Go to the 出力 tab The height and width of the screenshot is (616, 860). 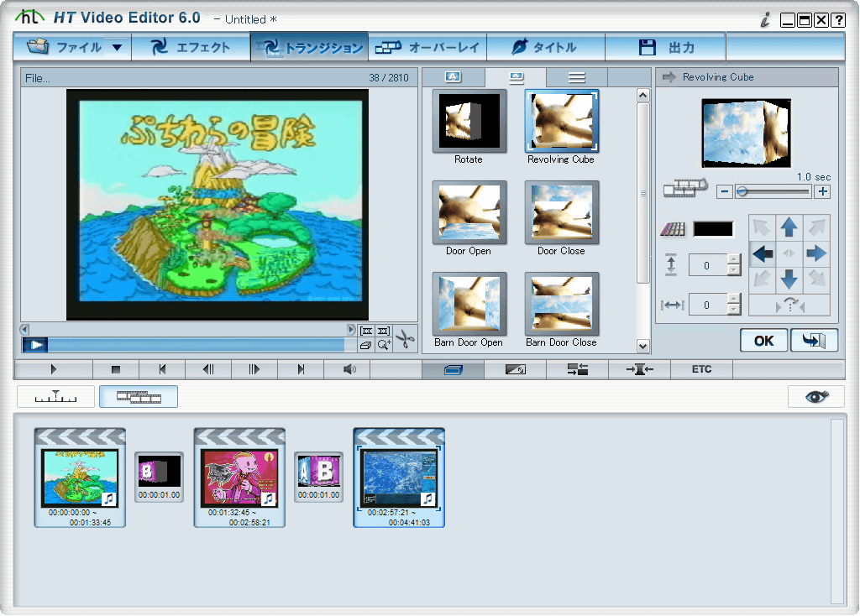pos(665,47)
